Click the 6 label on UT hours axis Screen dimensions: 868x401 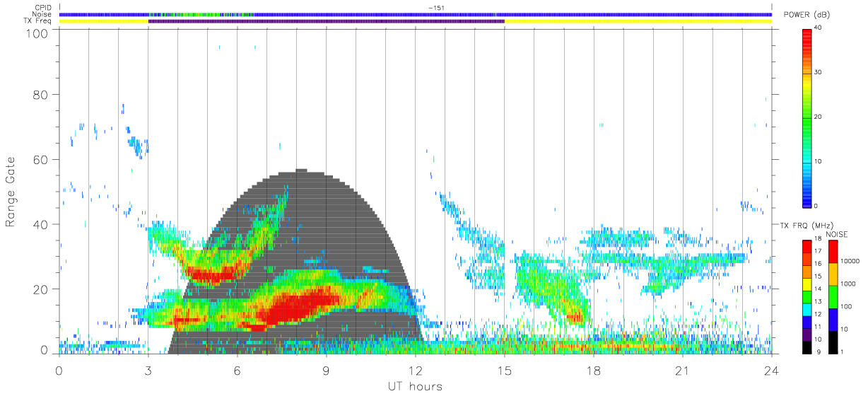tap(237, 370)
